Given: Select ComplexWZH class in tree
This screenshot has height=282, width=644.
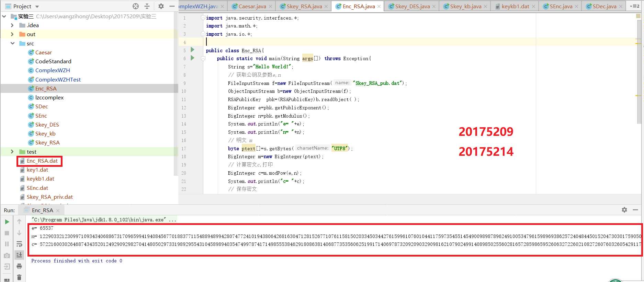Looking at the screenshot, I should [53, 70].
